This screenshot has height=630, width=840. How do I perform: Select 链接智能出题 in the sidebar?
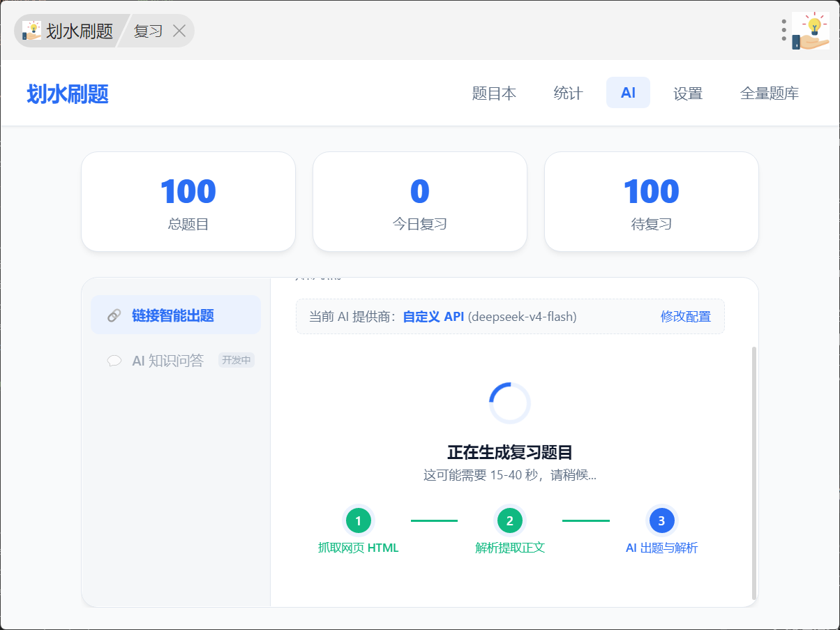pyautogui.click(x=176, y=315)
